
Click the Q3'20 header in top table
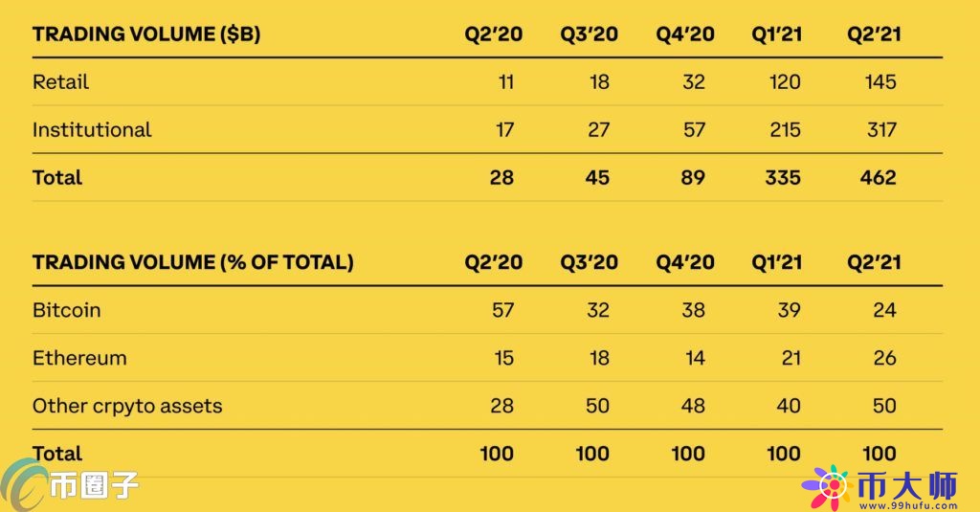(589, 33)
